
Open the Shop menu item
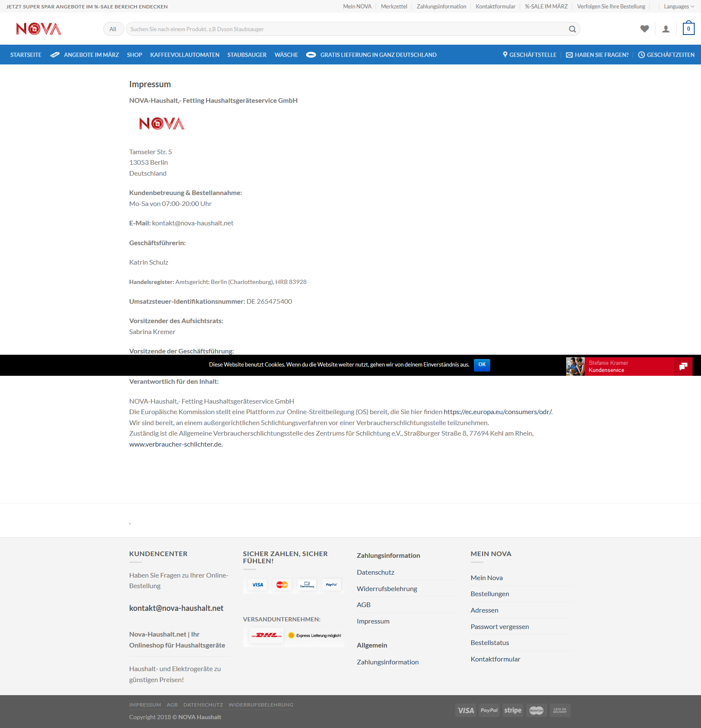click(x=134, y=55)
